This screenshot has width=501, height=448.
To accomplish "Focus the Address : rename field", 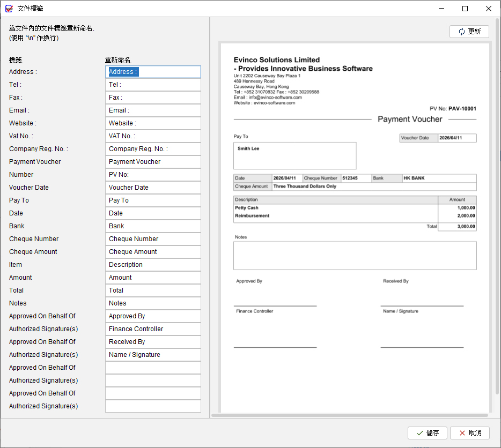I will (x=153, y=72).
